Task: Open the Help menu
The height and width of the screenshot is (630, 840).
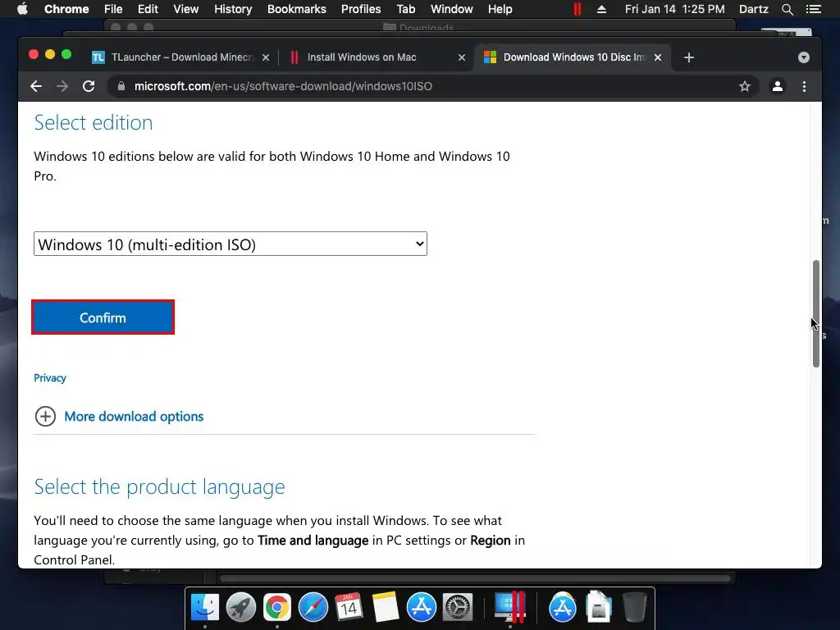Action: pyautogui.click(x=500, y=9)
